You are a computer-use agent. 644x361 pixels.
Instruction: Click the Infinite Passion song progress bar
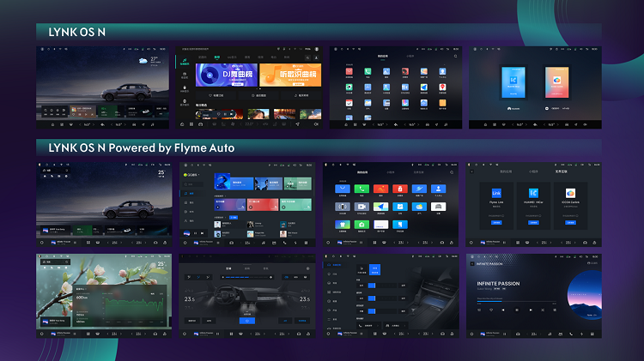coord(516,302)
